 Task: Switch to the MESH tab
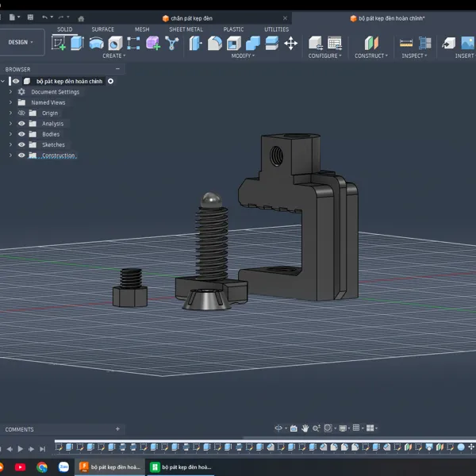coord(142,29)
